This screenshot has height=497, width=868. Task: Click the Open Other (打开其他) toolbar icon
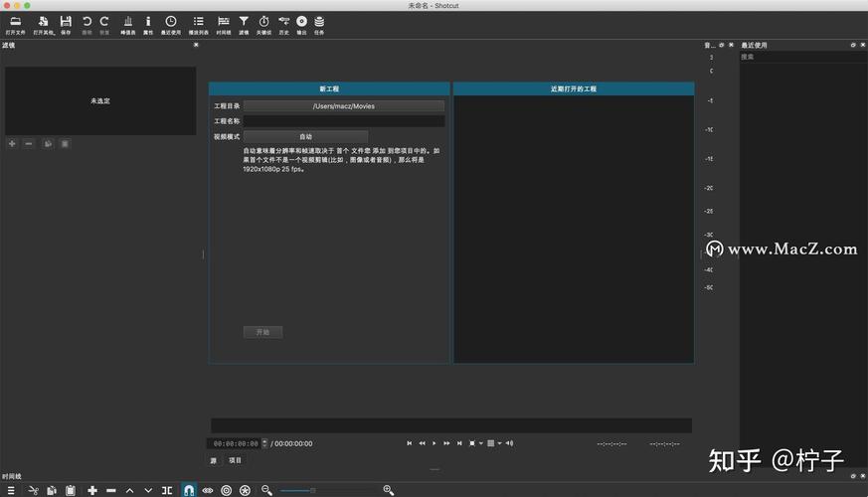point(43,25)
